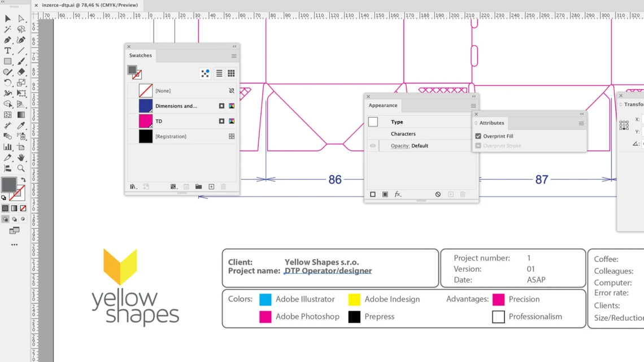Toggle the Overprint Stroke checkbox
The image size is (644, 362).
(x=478, y=146)
